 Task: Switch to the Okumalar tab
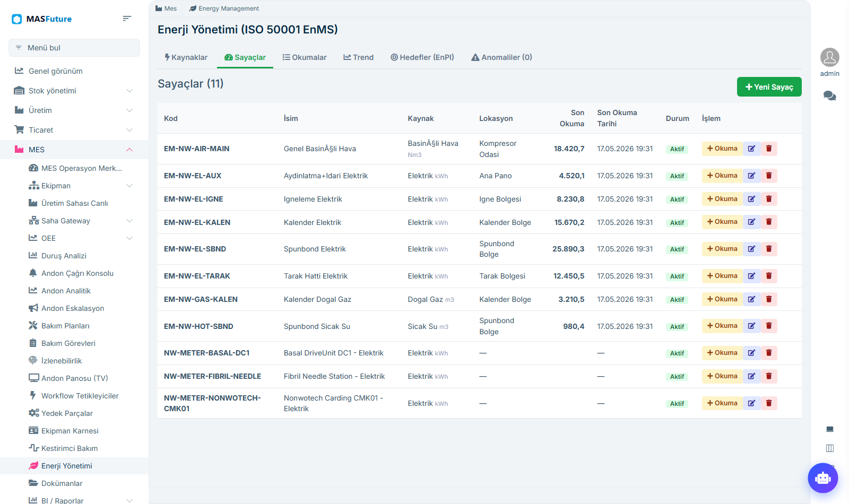click(x=305, y=57)
